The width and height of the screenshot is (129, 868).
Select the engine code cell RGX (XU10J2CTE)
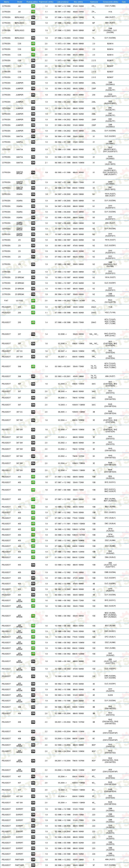pos(110,301)
